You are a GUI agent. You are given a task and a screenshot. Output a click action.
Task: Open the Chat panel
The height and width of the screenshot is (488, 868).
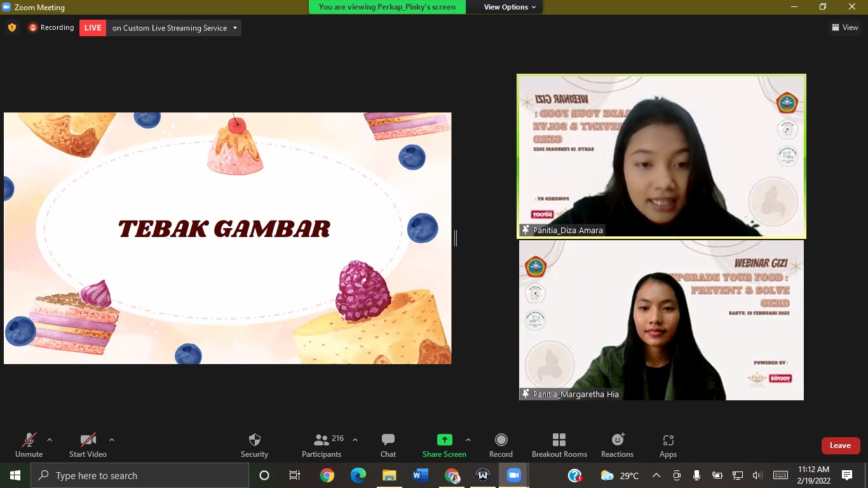[388, 445]
